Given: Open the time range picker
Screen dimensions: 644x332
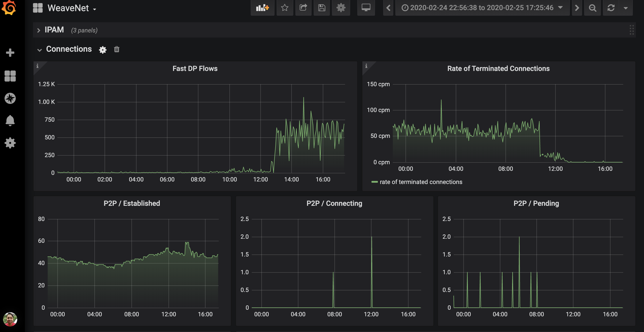Looking at the screenshot, I should click(x=482, y=8).
